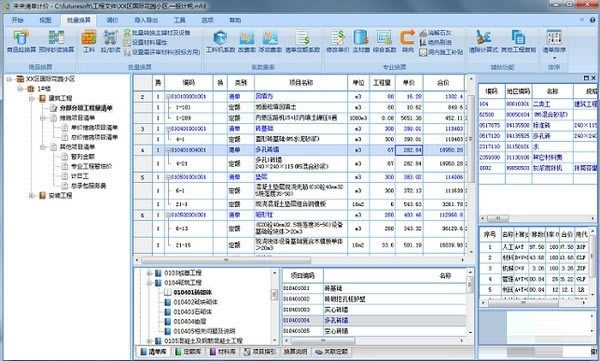Screen dimensions: 600x361
Task: Click 洞内施工补贴 in the ribbon
Action: click(x=441, y=52)
